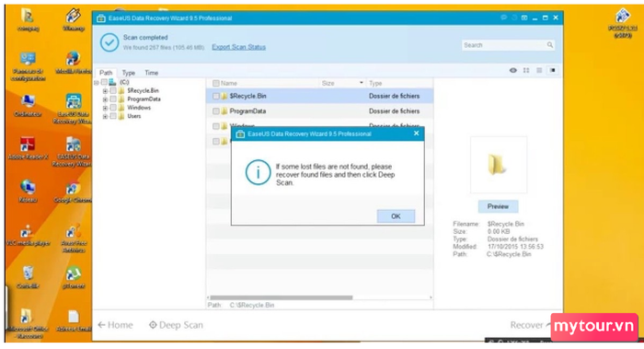
Task: Switch to the Time tab
Action: (151, 73)
